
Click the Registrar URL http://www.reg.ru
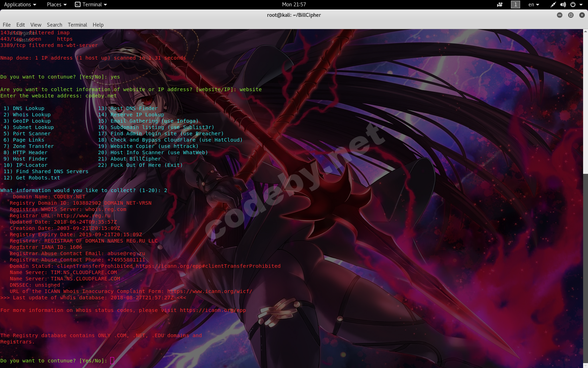point(84,216)
